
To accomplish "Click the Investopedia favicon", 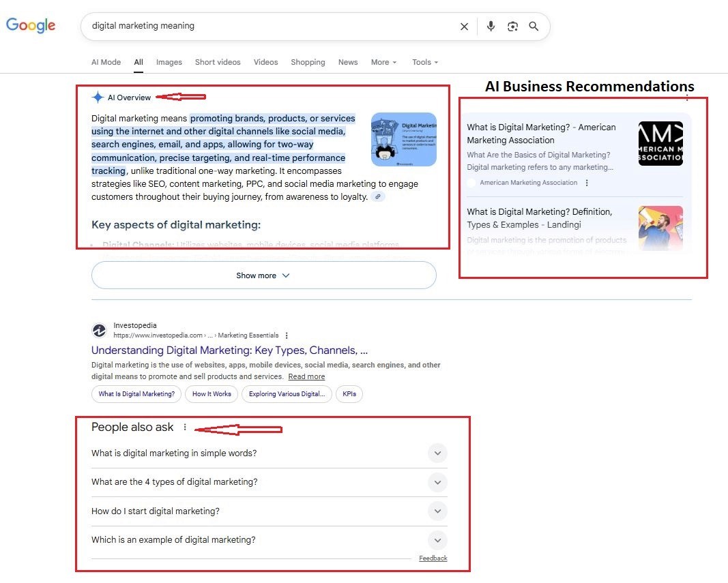I will pyautogui.click(x=99, y=330).
